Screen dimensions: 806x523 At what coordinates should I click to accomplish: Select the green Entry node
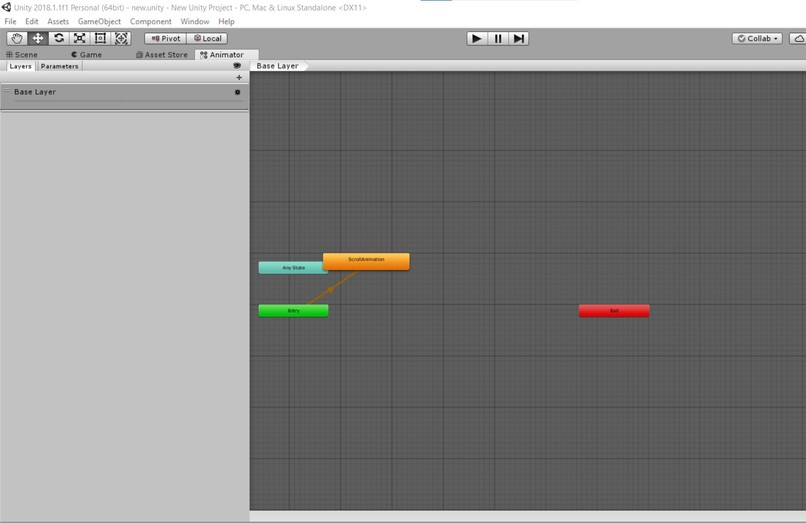coord(294,311)
